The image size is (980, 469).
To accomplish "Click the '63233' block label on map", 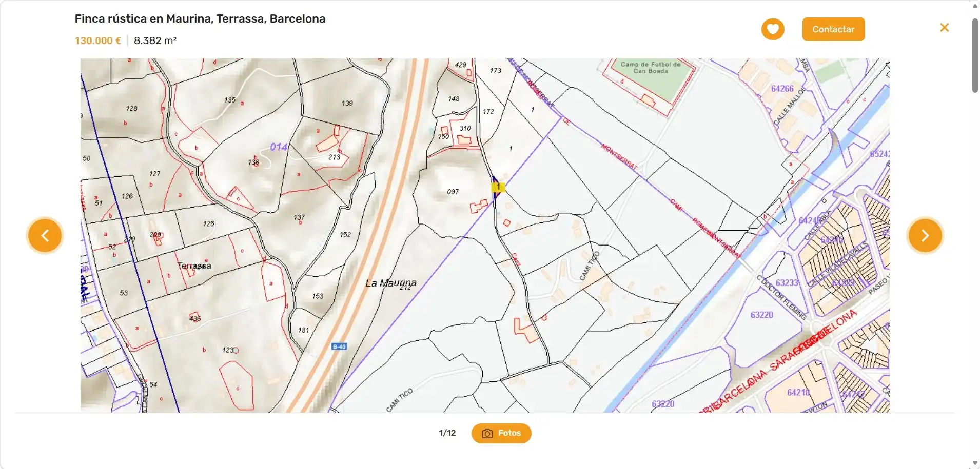I will pyautogui.click(x=787, y=283).
